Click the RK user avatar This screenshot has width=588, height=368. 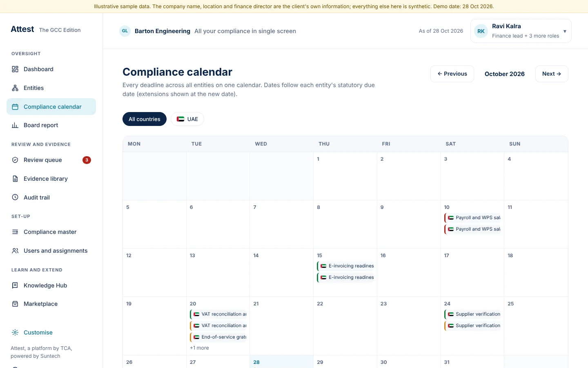(481, 31)
